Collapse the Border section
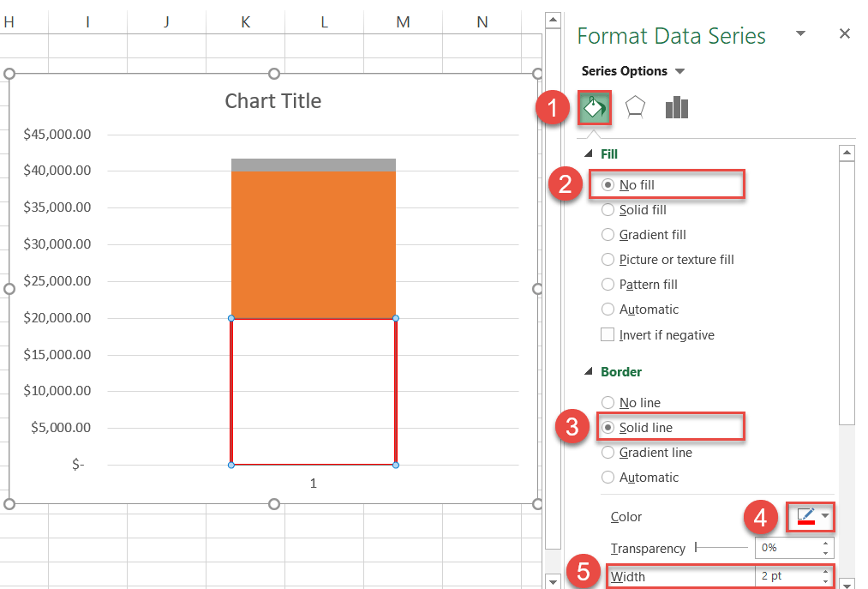Image resolution: width=868 pixels, height=589 pixels. tap(589, 372)
